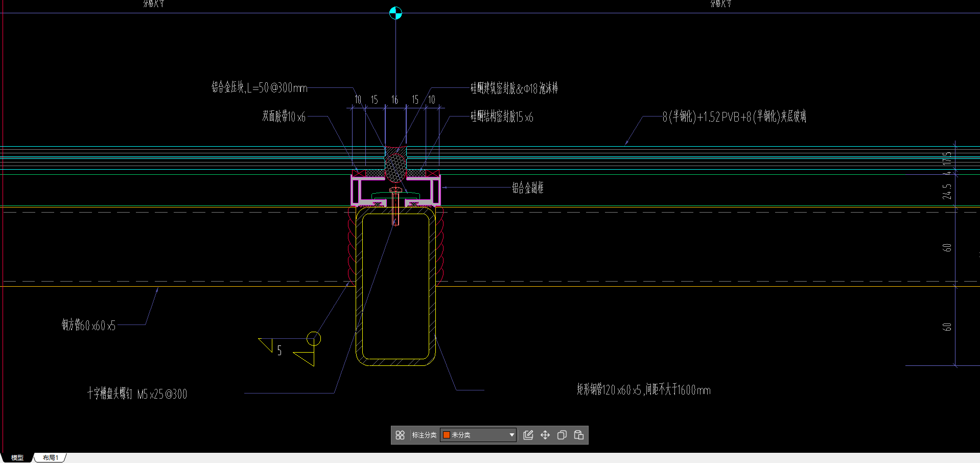The image size is (980, 463).
Task: Click the cyan datum marker circle at top
Action: pos(395,13)
